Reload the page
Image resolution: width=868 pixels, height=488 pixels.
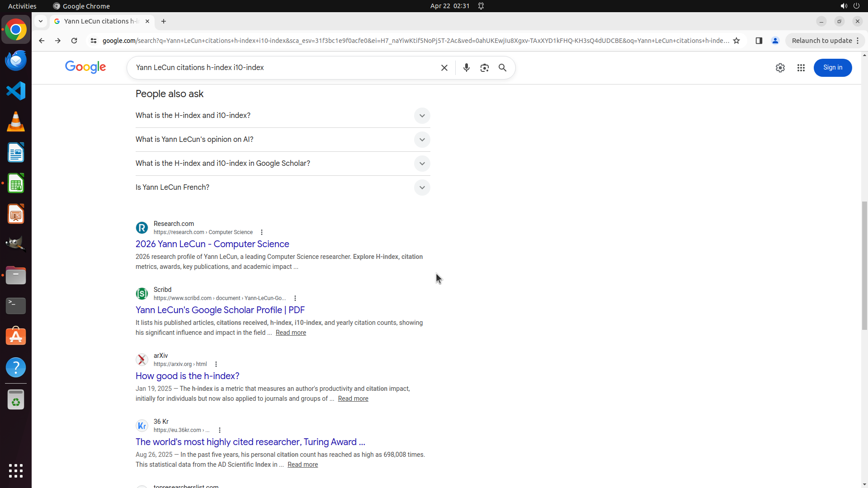(x=74, y=41)
